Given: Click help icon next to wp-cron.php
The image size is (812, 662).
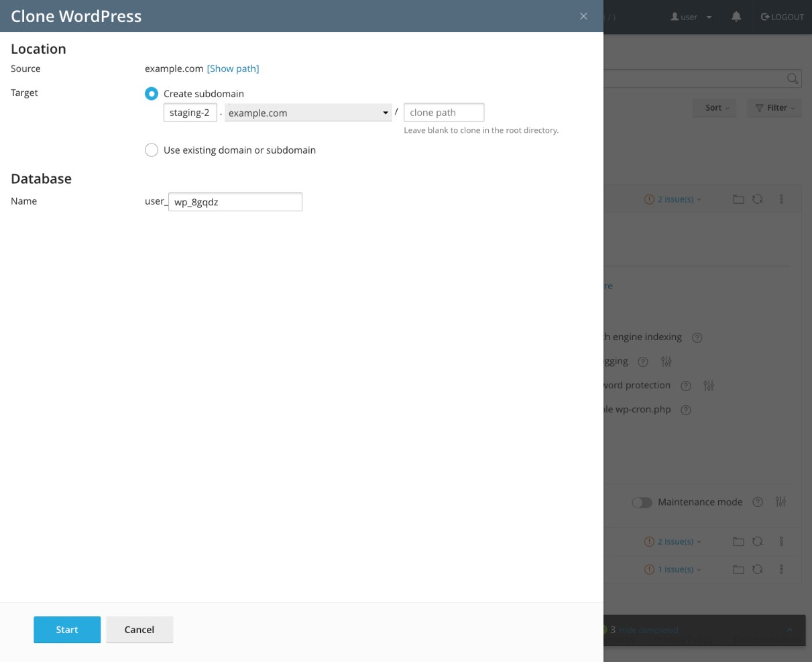Looking at the screenshot, I should point(686,410).
